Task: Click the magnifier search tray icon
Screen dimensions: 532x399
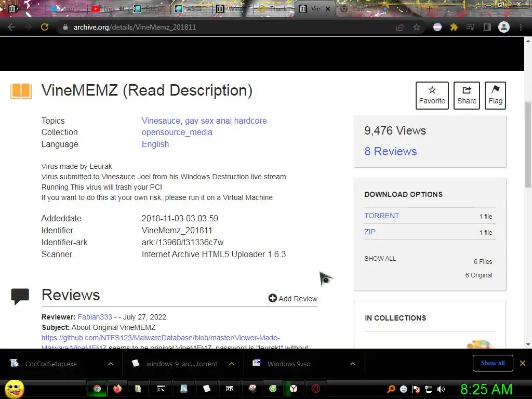Action: [x=391, y=389]
